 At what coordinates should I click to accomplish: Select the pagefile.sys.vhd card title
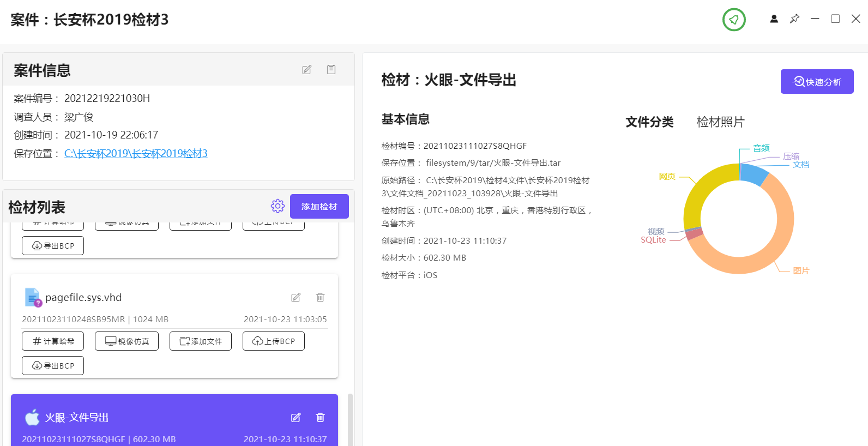(83, 298)
